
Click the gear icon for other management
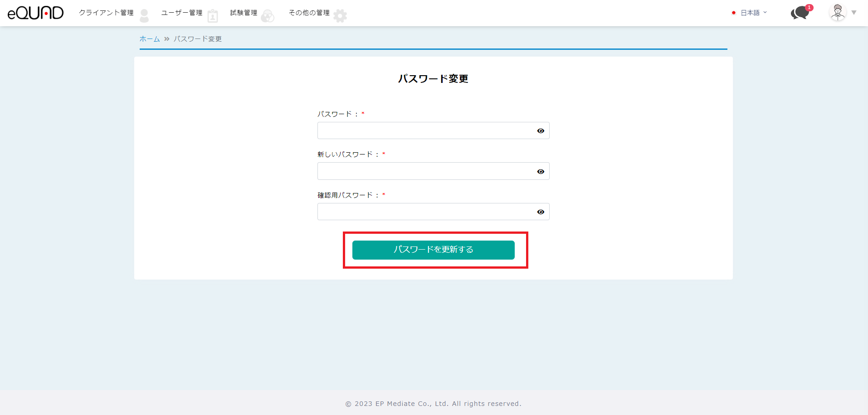click(340, 16)
